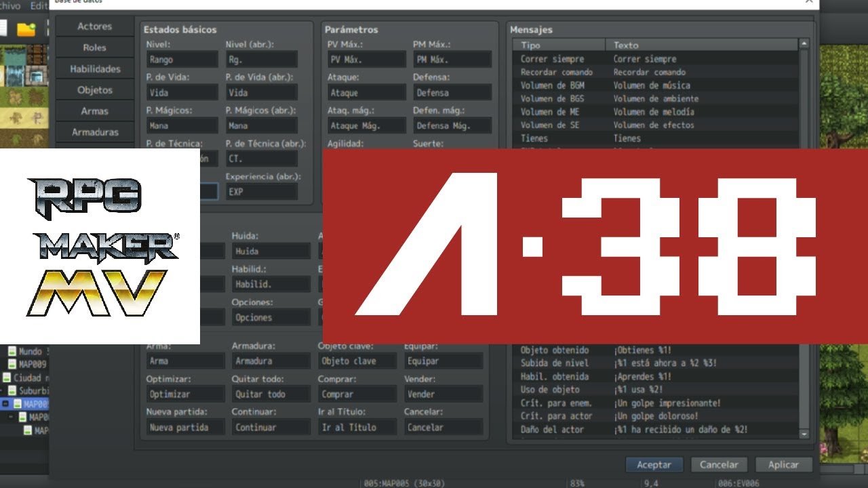
Task: Click the dialog's bottom Cancelar button
Action: point(719,465)
